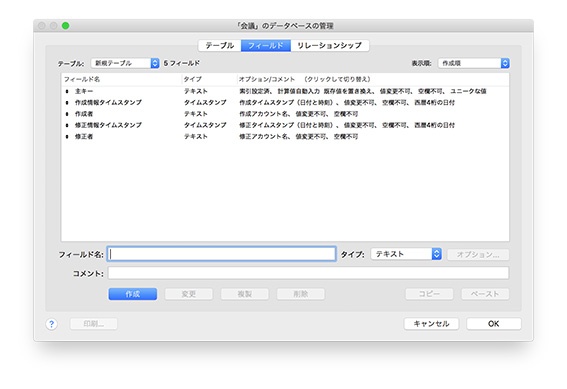Viewport: 567px width, 389px height.
Task: Click options text starting 索引設定済
Action: point(363,91)
